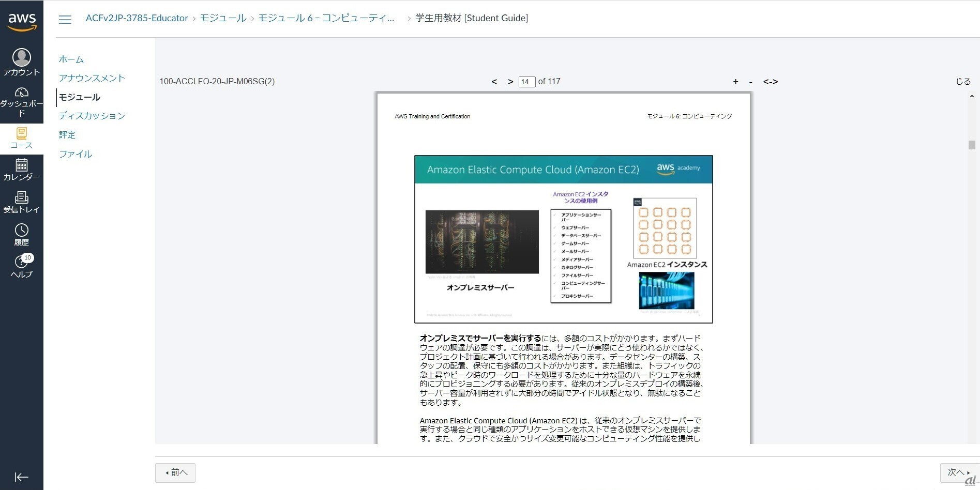This screenshot has height=490, width=980.
Task: Zoom in the PDF document
Action: 735,82
